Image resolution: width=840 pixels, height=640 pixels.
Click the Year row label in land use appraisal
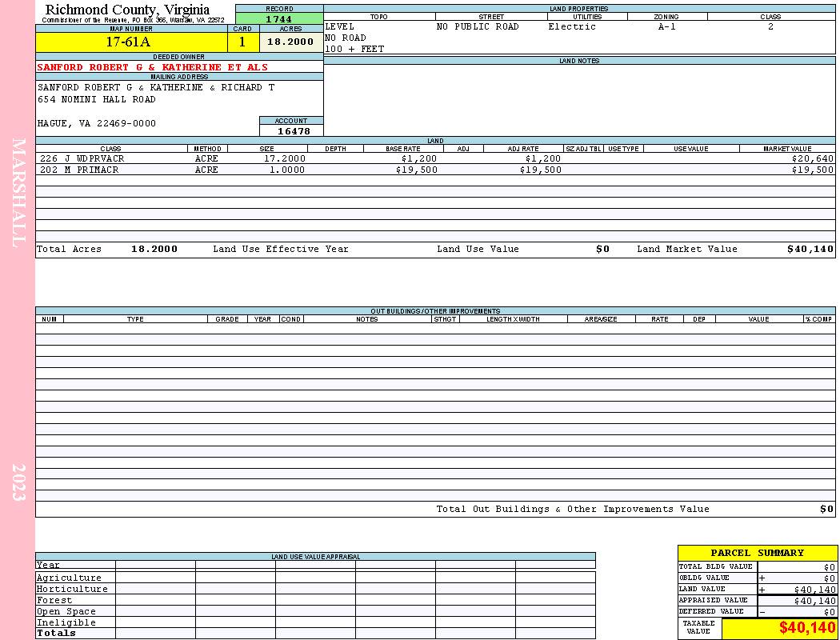point(48,565)
